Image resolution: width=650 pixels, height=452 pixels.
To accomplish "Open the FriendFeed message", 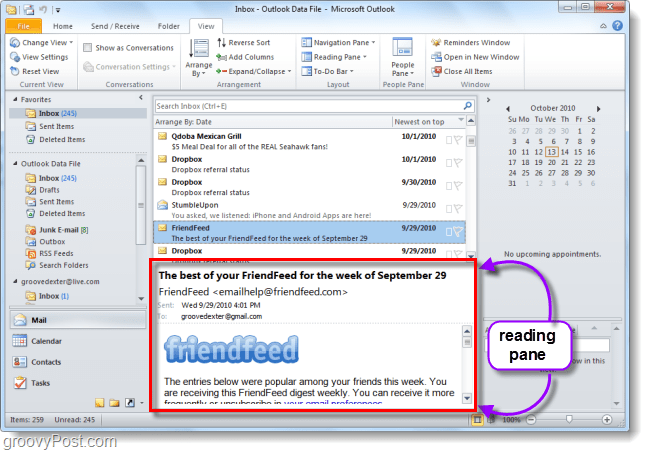I will pos(310,233).
